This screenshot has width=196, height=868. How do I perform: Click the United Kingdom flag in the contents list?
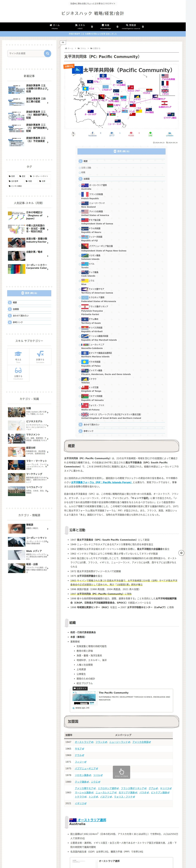pyautogui.click(x=85, y=414)
